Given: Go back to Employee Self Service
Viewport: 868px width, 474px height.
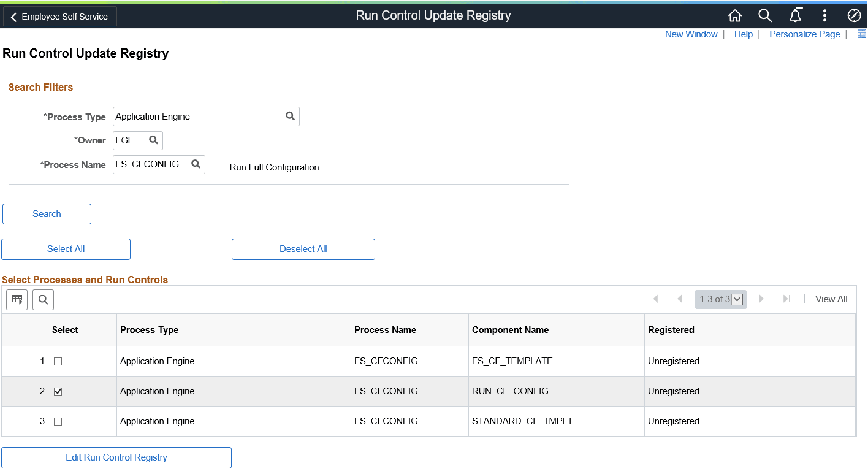Looking at the screenshot, I should click(59, 17).
